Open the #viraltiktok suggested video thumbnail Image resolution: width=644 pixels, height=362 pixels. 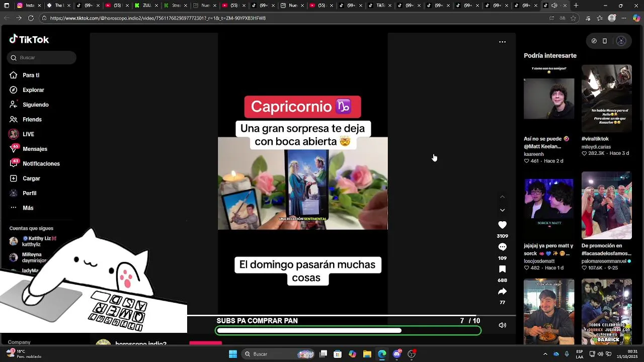pyautogui.click(x=607, y=99)
